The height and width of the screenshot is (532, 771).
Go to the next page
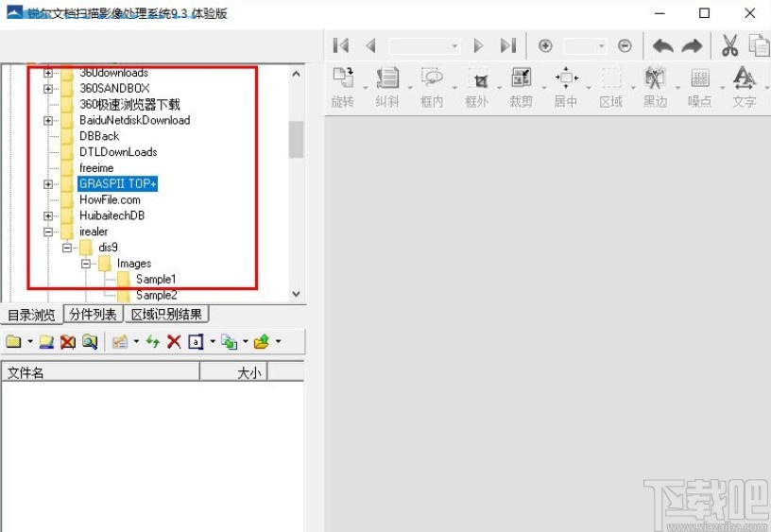point(478,45)
